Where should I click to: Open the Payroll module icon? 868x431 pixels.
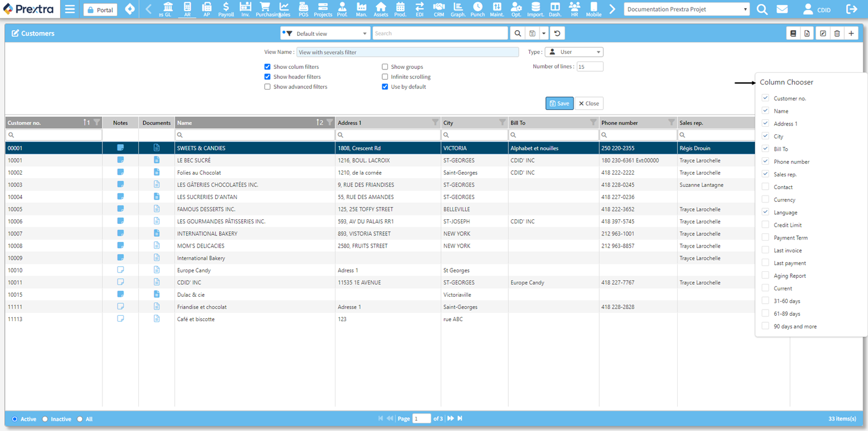[x=226, y=9]
